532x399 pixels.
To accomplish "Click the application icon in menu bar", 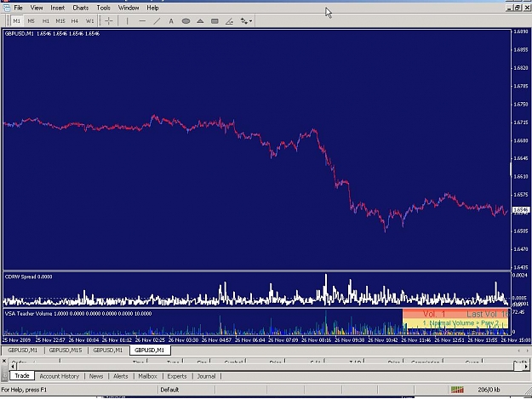I will click(x=6, y=8).
